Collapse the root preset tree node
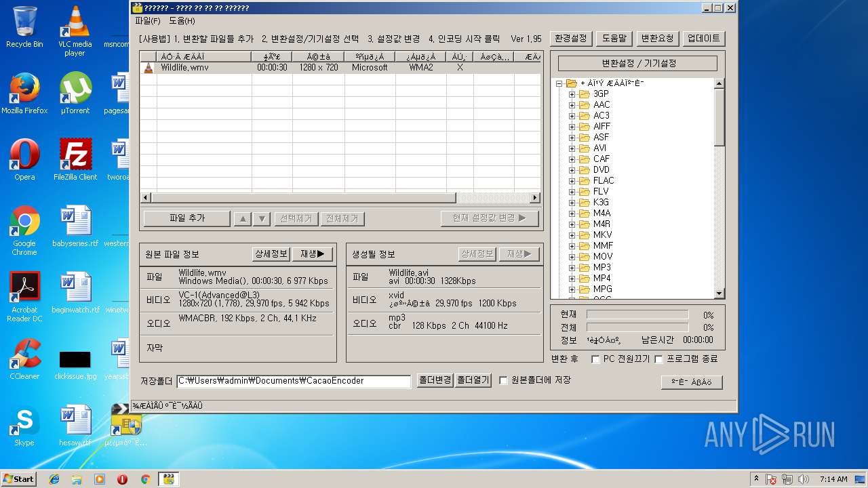 [559, 83]
